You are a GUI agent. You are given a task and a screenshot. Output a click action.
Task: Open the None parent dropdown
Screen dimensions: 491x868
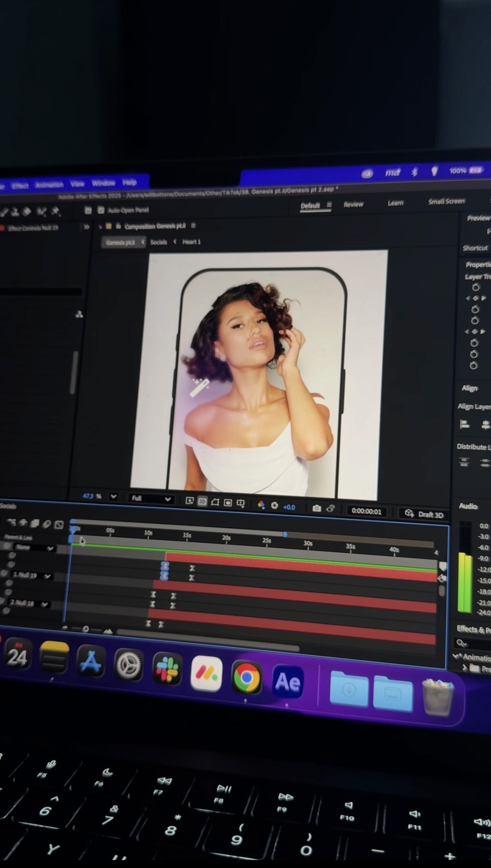(35, 548)
